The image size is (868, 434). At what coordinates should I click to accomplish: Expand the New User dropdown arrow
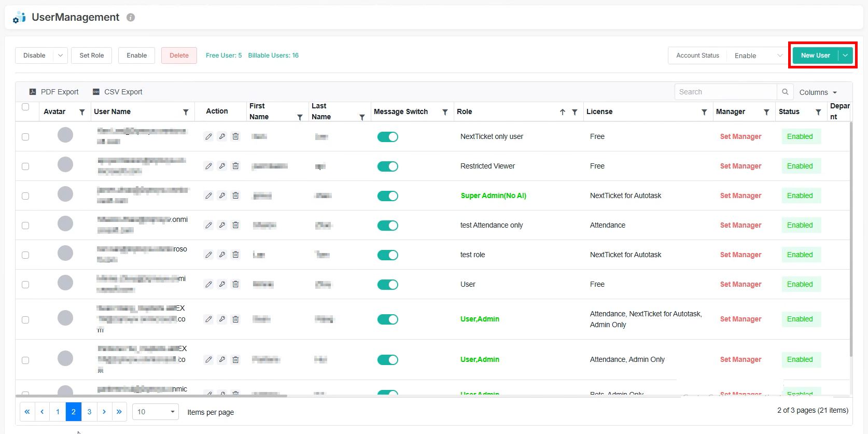846,55
